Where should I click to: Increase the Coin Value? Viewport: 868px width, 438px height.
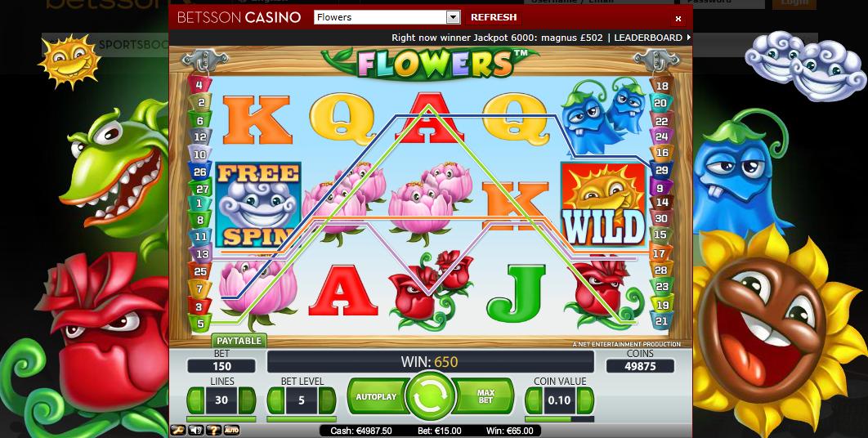585,400
